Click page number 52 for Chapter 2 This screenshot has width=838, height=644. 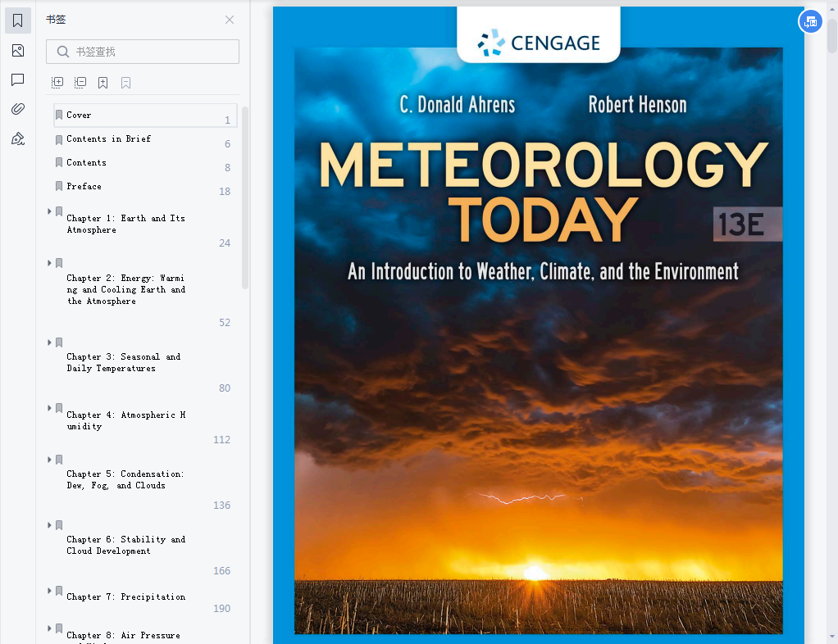(225, 323)
